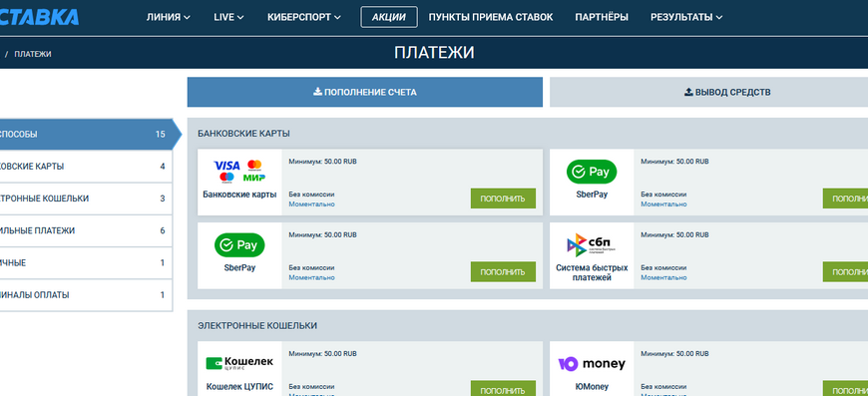This screenshot has width=868, height=396.
Task: Click the site logo in the header
Action: [x=39, y=17]
